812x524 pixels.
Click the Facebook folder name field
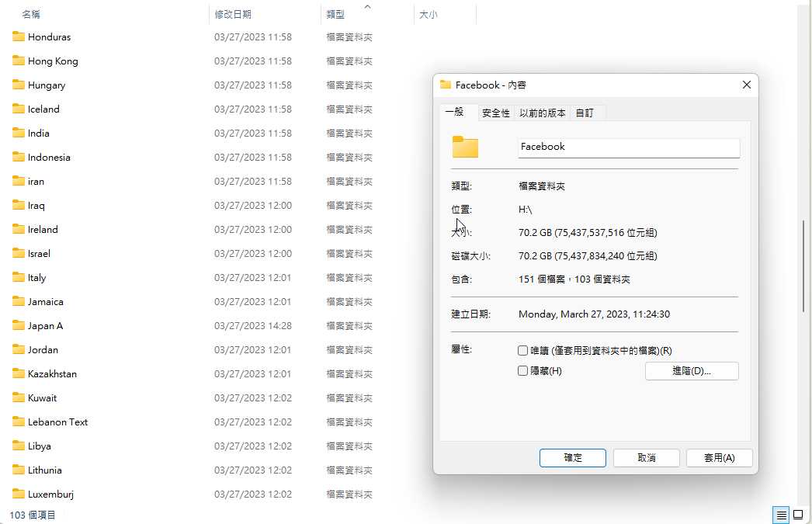629,147
